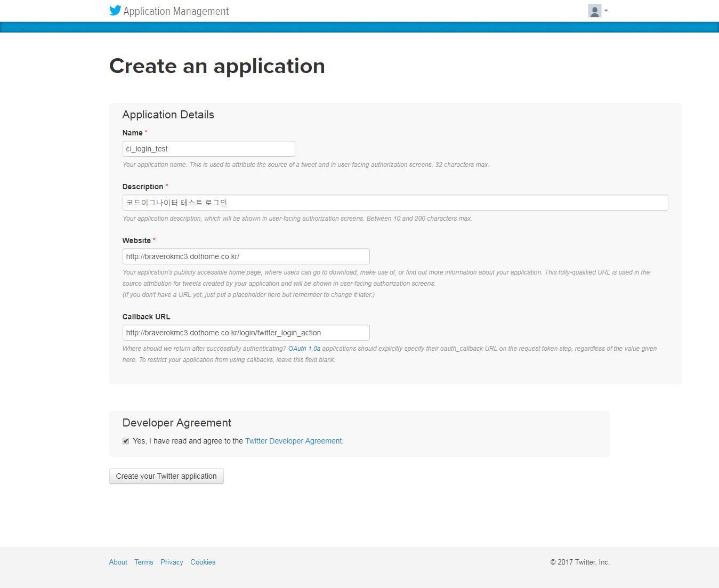This screenshot has height=588, width=719.
Task: Open the About footer link
Action: click(118, 562)
